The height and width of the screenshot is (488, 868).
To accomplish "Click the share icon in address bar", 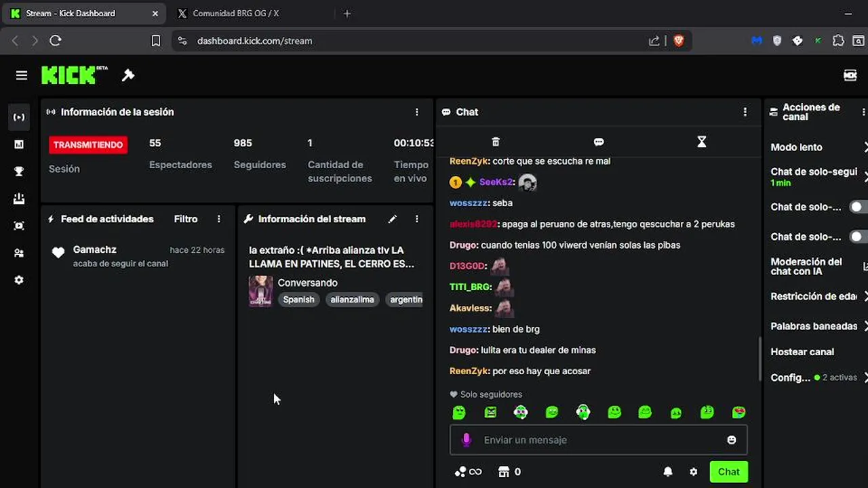I will click(x=654, y=41).
